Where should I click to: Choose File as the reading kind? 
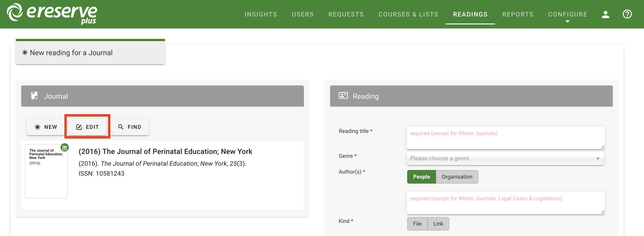(417, 224)
